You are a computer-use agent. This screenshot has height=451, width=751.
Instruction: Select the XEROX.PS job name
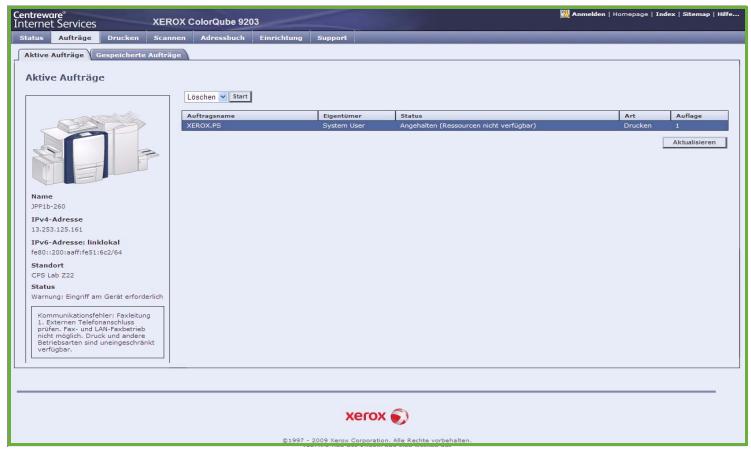204,126
